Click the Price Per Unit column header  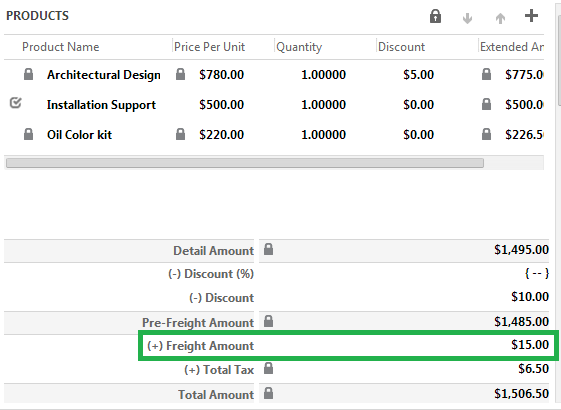coord(209,47)
